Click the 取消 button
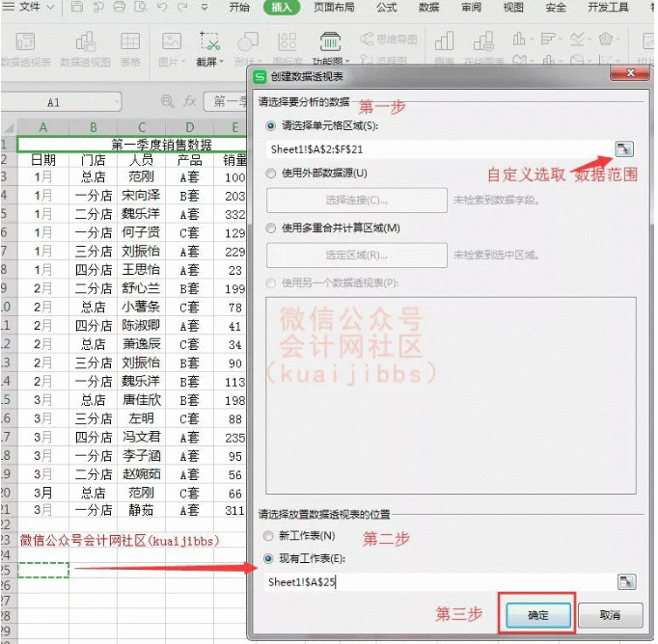This screenshot has width=658, height=644. 610,615
